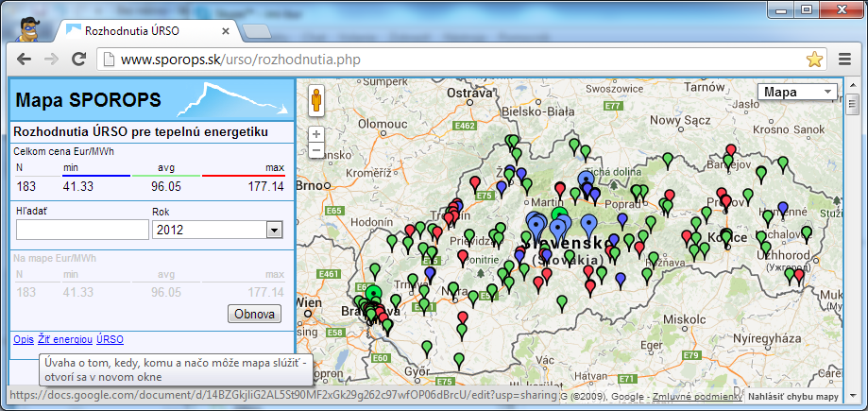Open the Žiť energiou link
868x411 pixels.
point(65,339)
